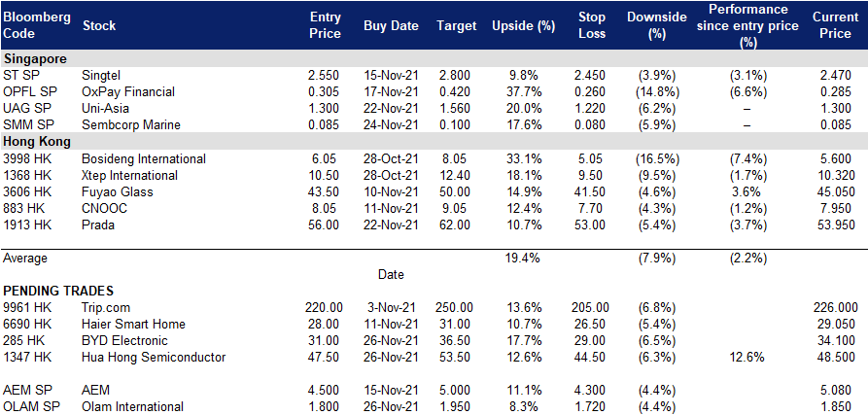
Task: Select the Average upside value 19.4%
Action: [x=523, y=258]
